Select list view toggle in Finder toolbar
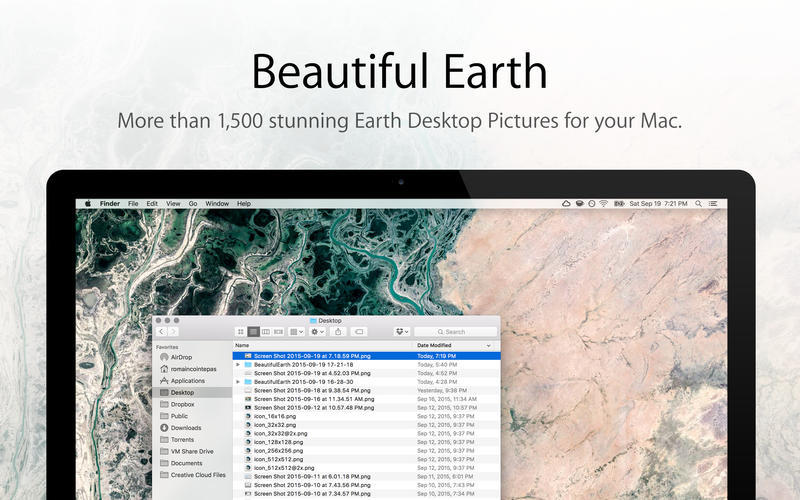 (253, 331)
